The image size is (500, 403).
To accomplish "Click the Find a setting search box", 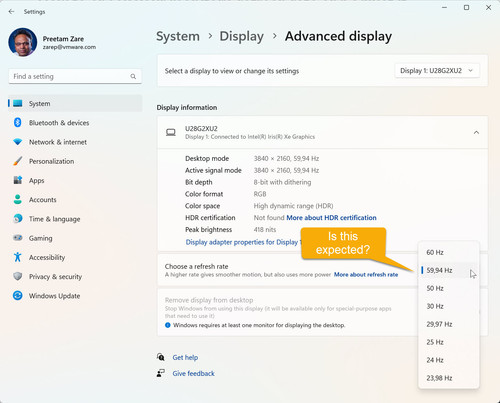I will click(x=75, y=76).
